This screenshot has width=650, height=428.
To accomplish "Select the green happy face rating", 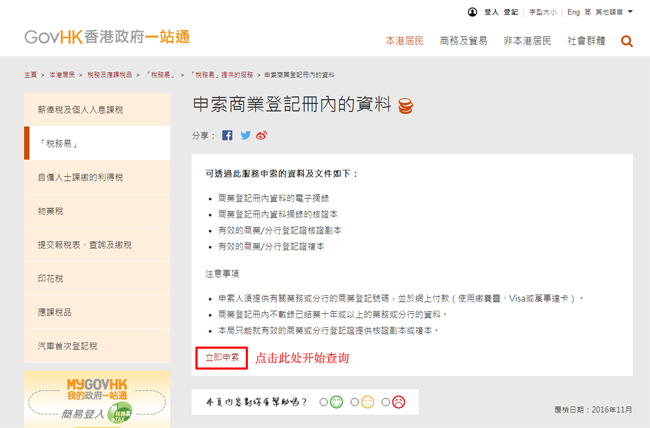I will pos(337,402).
